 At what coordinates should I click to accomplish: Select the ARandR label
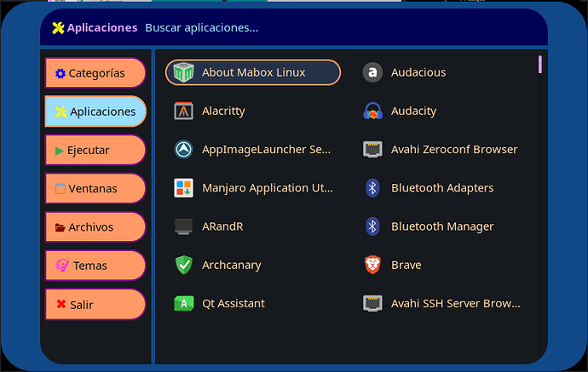point(222,226)
